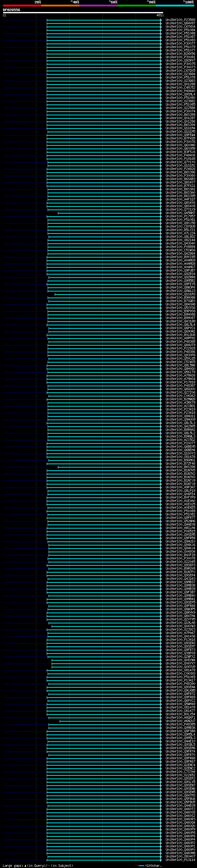Image resolution: width=197 pixels, height=868 pixels.
Task: Select hit label UniRef100_B0FYP9
Action: point(180,498)
